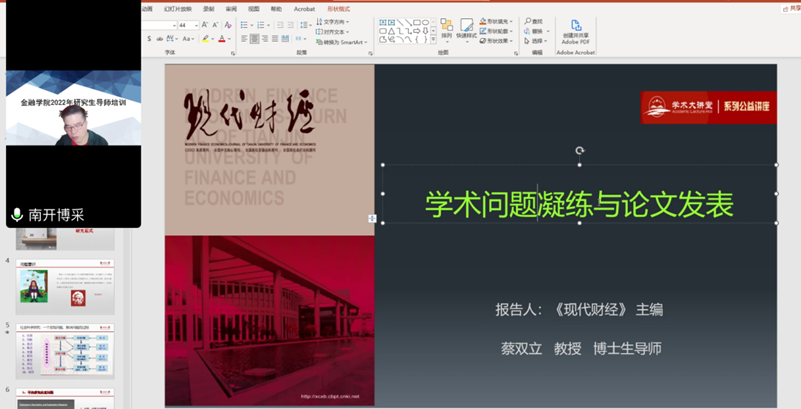This screenshot has height=409, width=801.
Task: Click Convert to SmartArt button
Action: pyautogui.click(x=340, y=42)
